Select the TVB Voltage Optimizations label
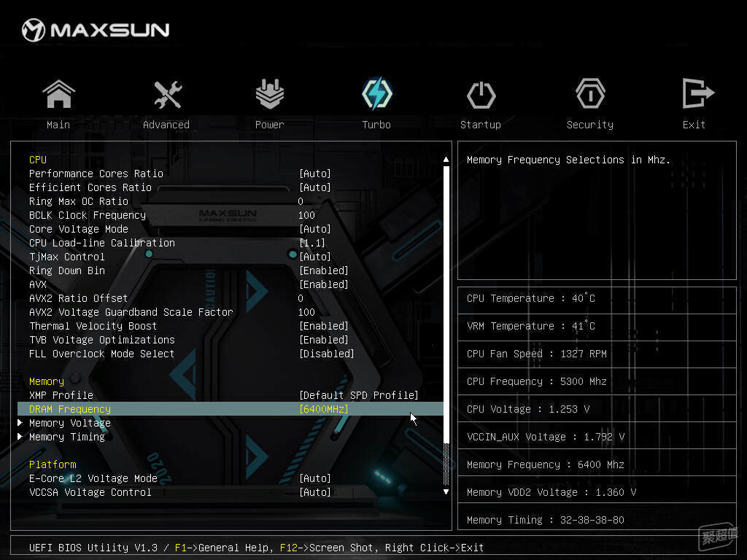The width and height of the screenshot is (747, 560). 102,340
